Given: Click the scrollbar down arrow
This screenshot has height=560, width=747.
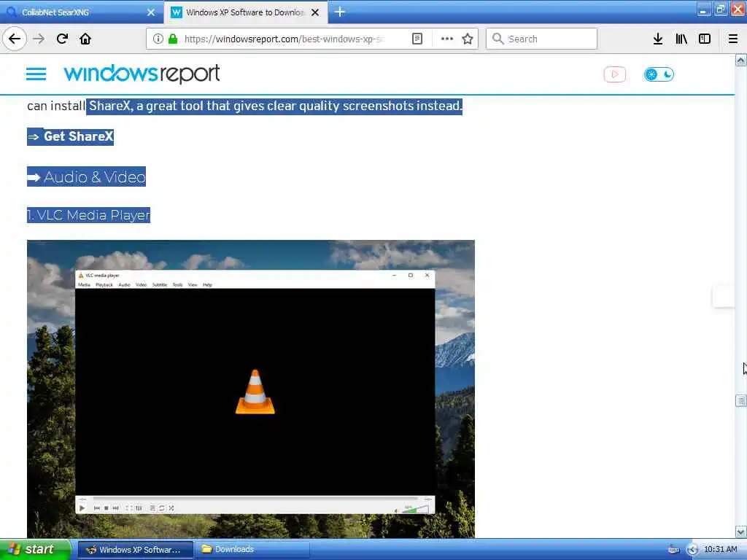Looking at the screenshot, I should click(x=741, y=532).
